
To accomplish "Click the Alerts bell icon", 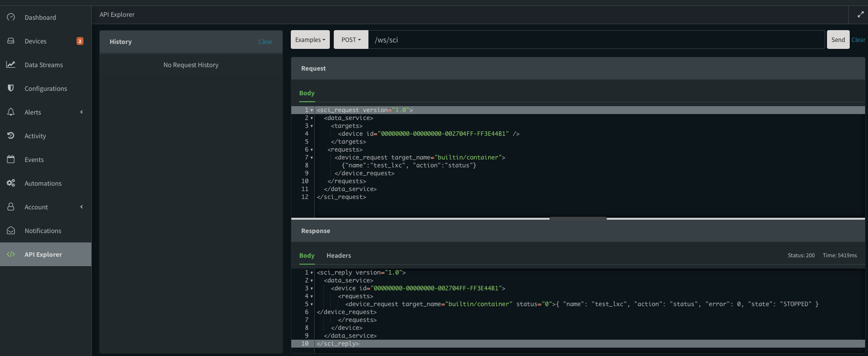I will click(11, 112).
